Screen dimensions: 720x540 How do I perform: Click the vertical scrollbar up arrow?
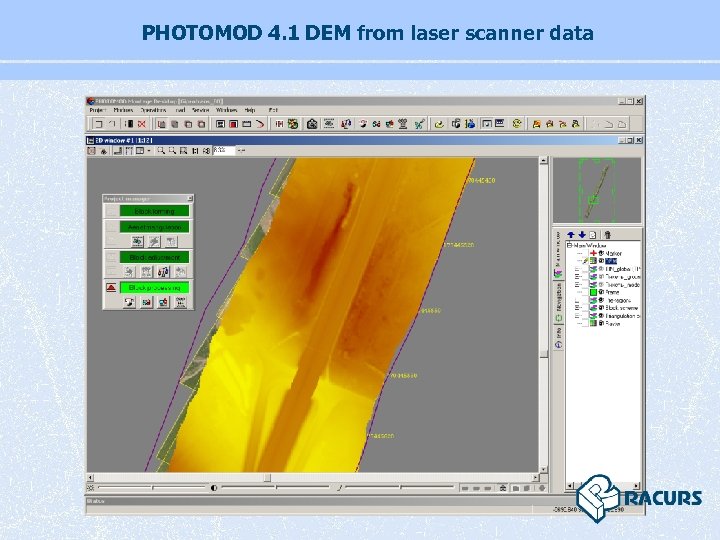point(544,160)
